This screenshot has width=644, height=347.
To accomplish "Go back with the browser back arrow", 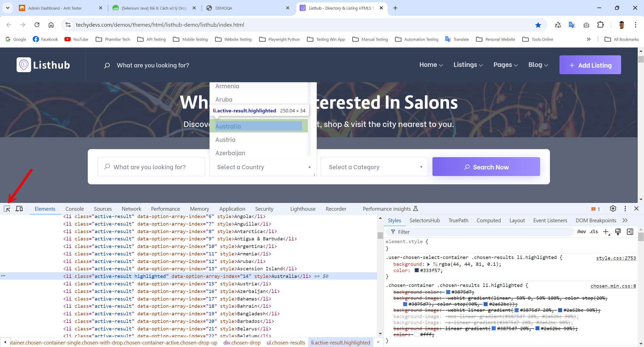I will click(9, 25).
